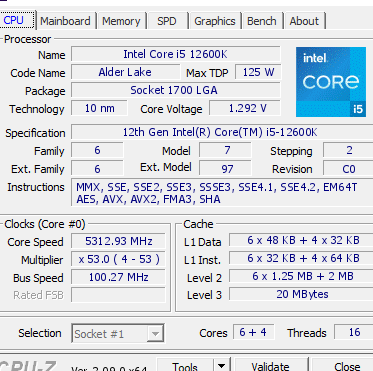
Task: Click the Socket 1700 LGA package value
Action: tap(176, 90)
